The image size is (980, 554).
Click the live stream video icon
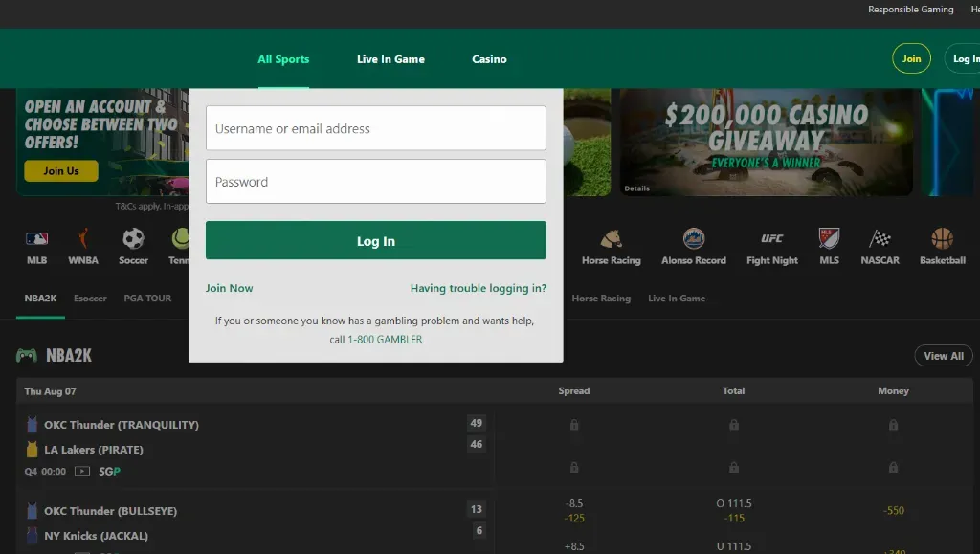(82, 472)
